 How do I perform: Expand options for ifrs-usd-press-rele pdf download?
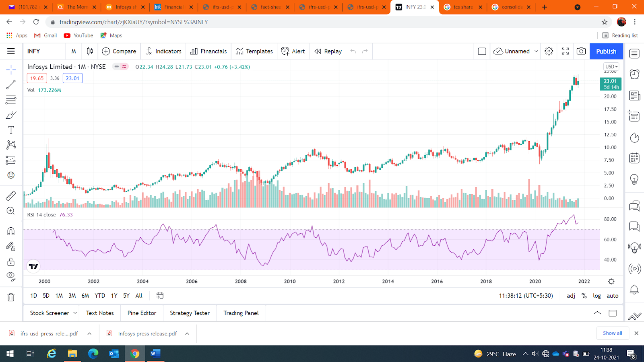tap(89, 333)
